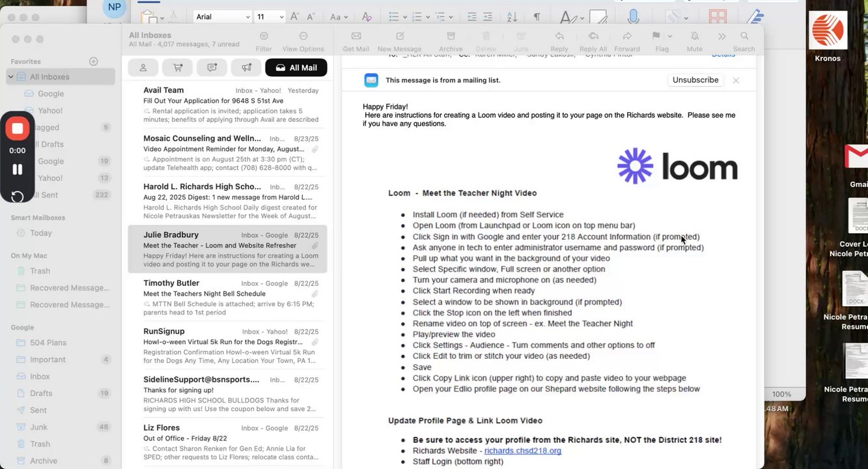The width and height of the screenshot is (868, 469).
Task: Open Timothy Butler's Bell Schedule email
Action: coord(227,298)
